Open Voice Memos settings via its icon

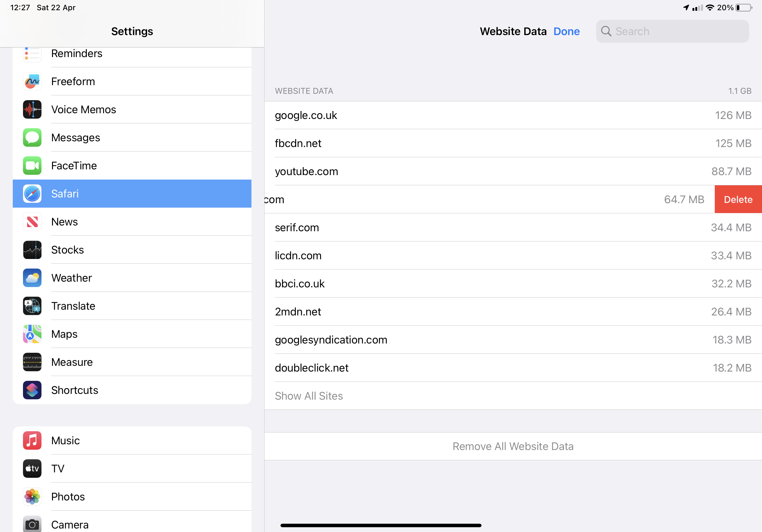pos(32,109)
